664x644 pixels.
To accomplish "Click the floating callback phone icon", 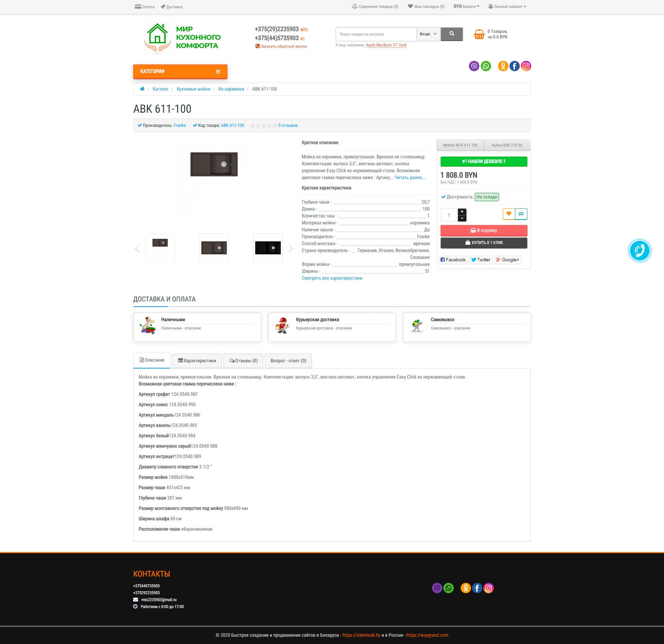I will pos(639,251).
